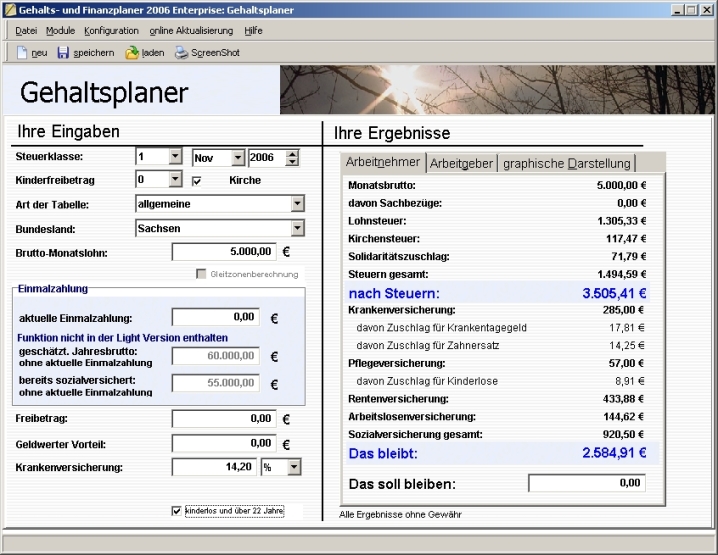Open the month dropdown showing Nov
Image resolution: width=718 pixels, height=555 pixels.
pyautogui.click(x=237, y=157)
